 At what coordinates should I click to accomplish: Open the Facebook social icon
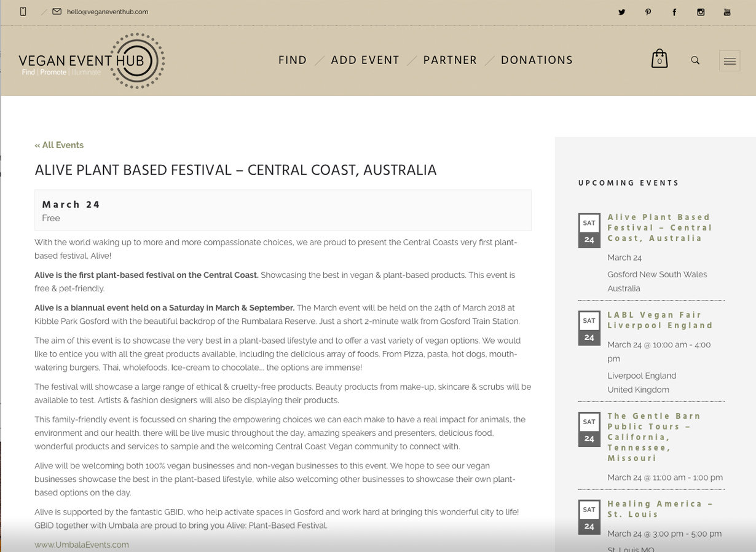tap(674, 12)
